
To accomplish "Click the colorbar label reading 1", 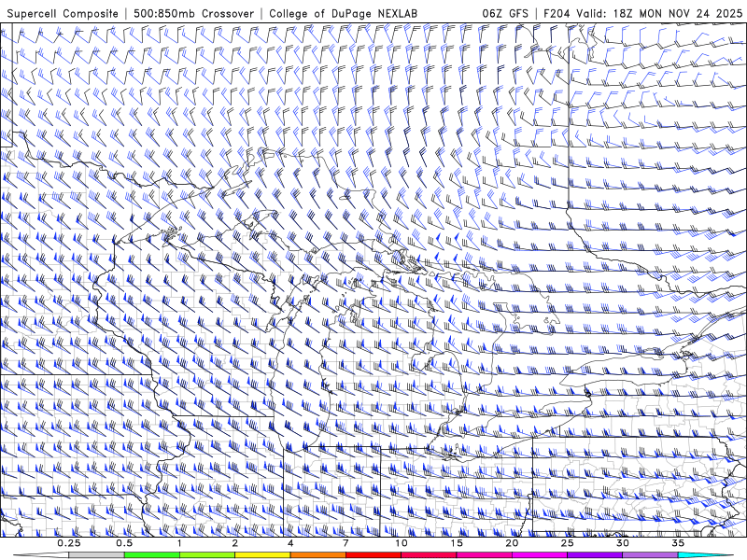I will click(x=179, y=543).
